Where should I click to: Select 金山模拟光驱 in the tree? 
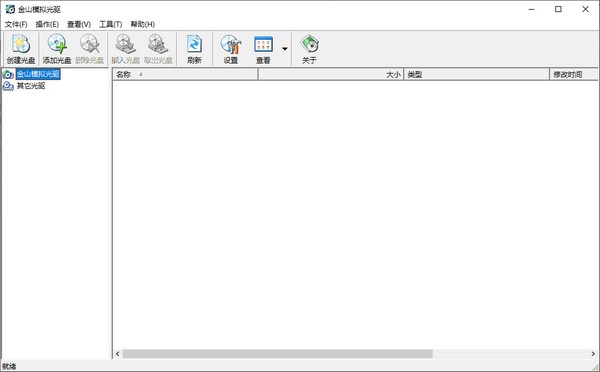pyautogui.click(x=38, y=74)
